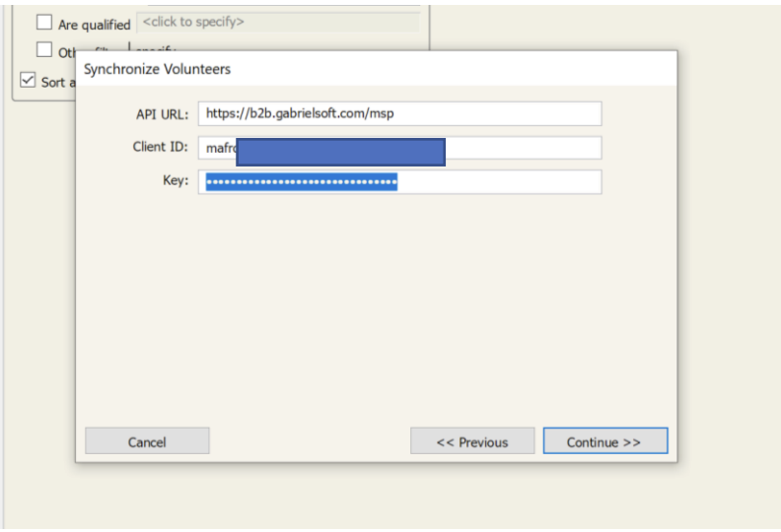
Task: Cancel the Synchronize Volunteers dialog
Action: (x=147, y=441)
